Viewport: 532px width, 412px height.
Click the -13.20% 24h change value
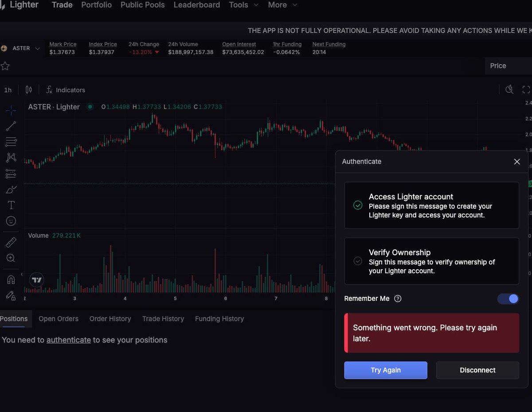pyautogui.click(x=144, y=52)
